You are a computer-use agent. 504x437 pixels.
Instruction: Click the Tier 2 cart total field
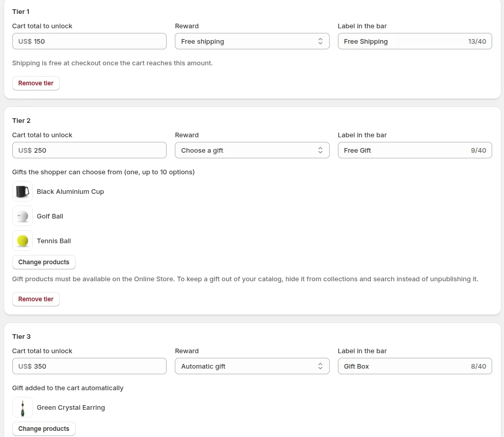coord(89,150)
